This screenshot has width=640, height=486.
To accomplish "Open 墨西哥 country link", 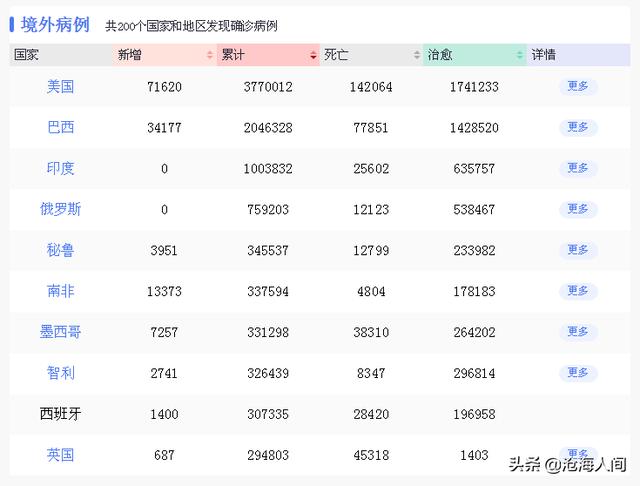I will point(60,332).
